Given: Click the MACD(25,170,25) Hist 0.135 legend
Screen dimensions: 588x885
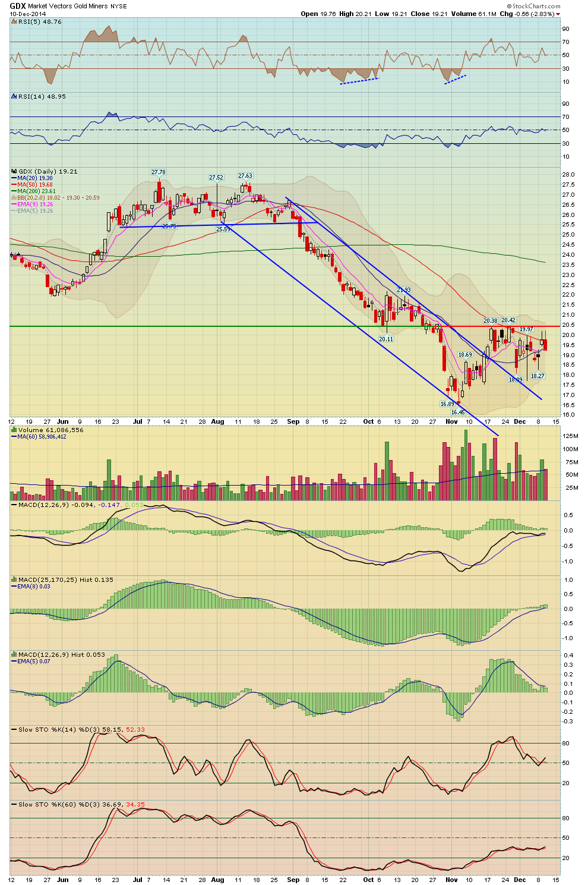Looking at the screenshot, I should click(62, 579).
